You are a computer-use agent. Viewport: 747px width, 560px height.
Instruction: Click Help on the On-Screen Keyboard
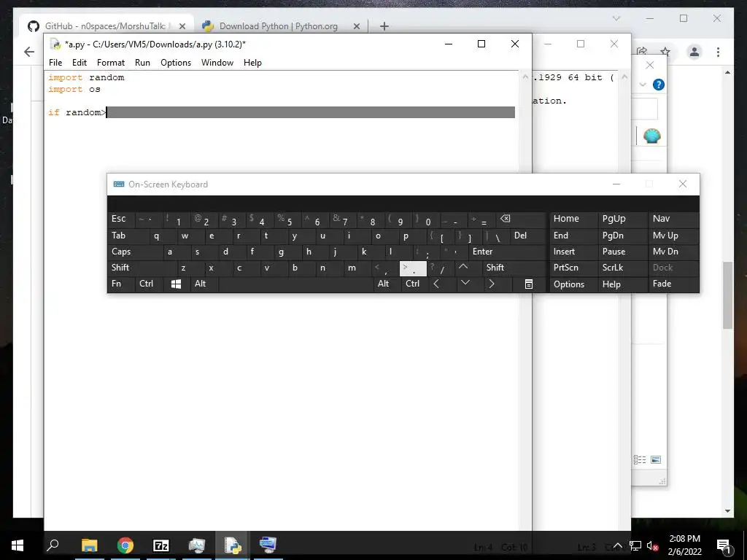[622, 284]
